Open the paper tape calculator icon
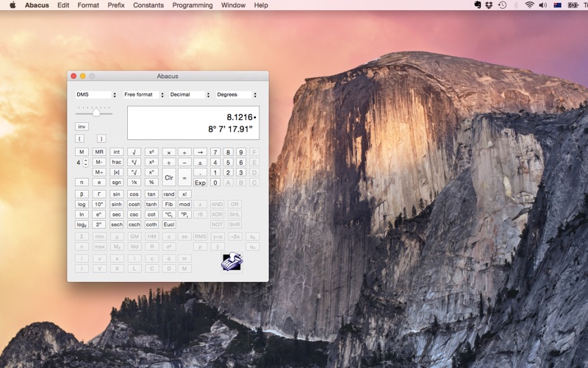Image resolution: width=588 pixels, height=368 pixels. (232, 261)
